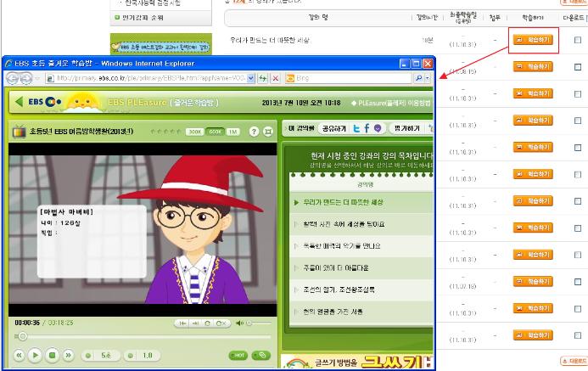Click the 강의명 column header in lecture list

(365, 184)
